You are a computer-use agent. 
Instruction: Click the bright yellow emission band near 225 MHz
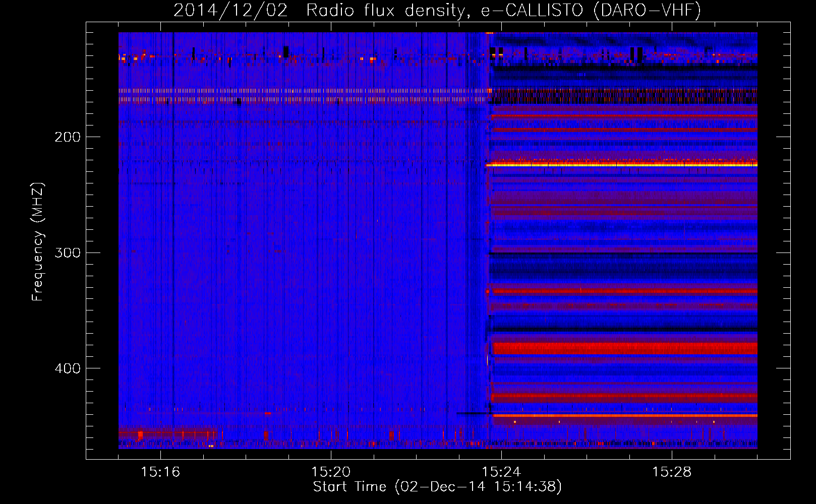622,164
